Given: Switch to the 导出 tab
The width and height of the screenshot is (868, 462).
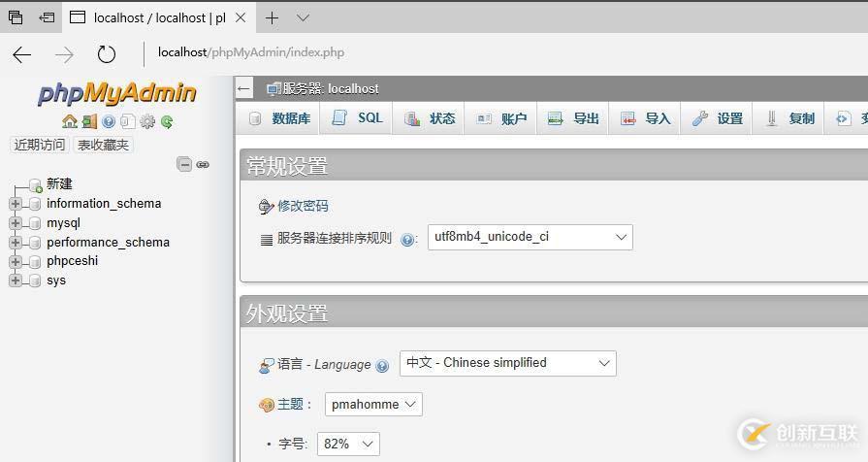Looking at the screenshot, I should point(573,118).
